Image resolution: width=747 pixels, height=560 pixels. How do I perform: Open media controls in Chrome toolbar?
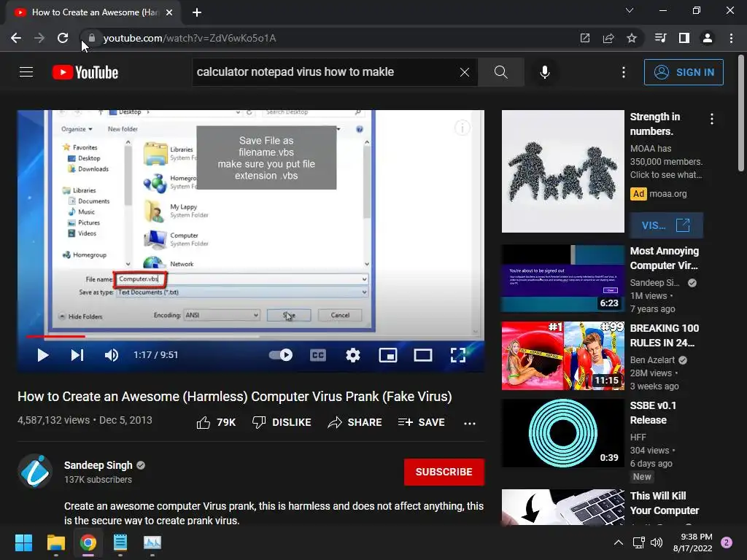660,38
